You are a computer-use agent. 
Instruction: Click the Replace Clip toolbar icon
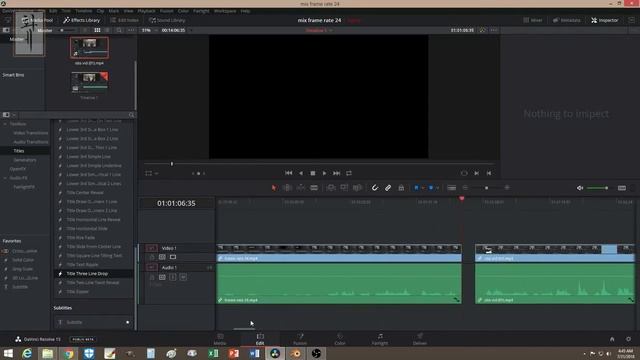[x=357, y=188]
